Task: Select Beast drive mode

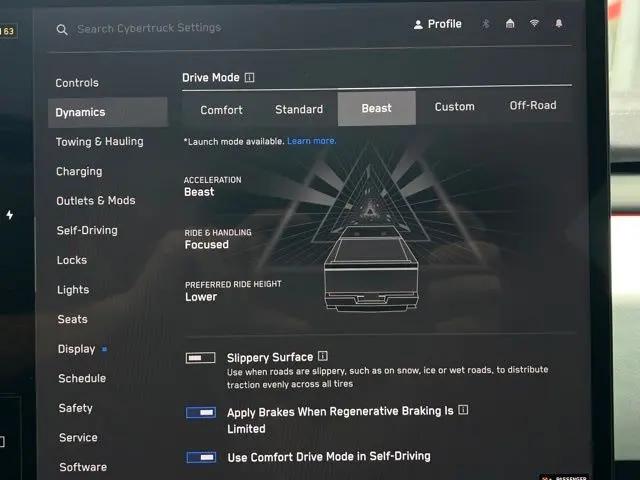Action: click(x=377, y=108)
